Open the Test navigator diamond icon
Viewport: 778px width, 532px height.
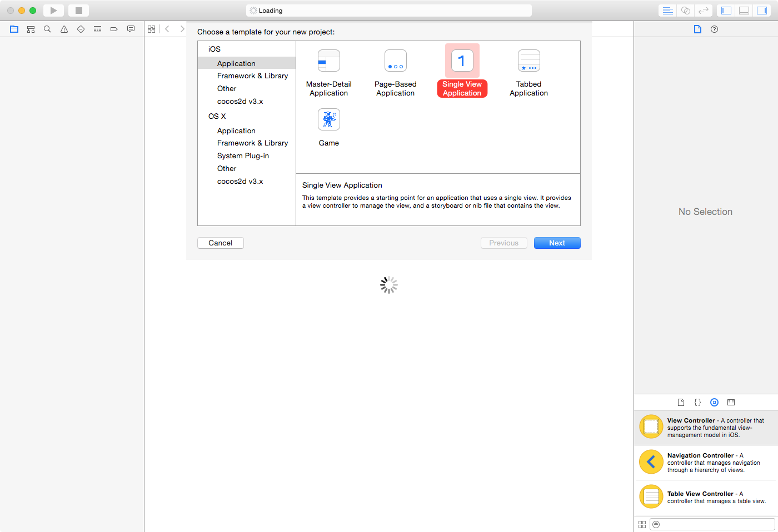(x=81, y=29)
